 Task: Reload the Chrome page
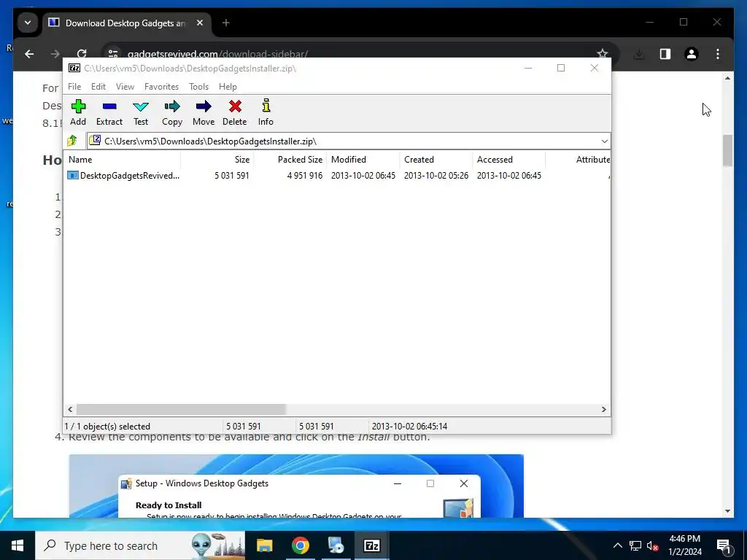(x=82, y=54)
